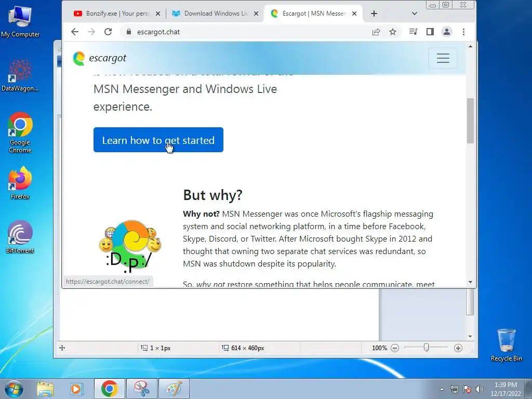This screenshot has width=532, height=399.
Task: Go back in Chrome browser
Action: click(75, 32)
